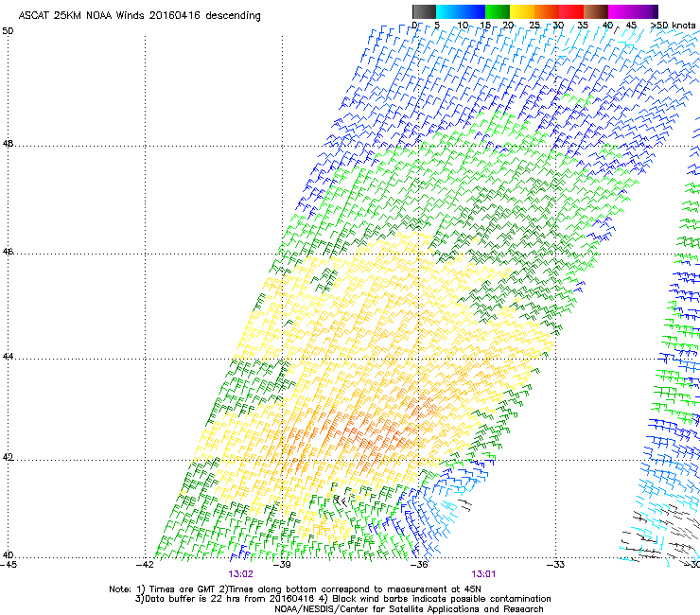Click the longitude label '-39' on bottom axis
Image resolution: width=700 pixels, height=615 pixels.
tap(282, 565)
